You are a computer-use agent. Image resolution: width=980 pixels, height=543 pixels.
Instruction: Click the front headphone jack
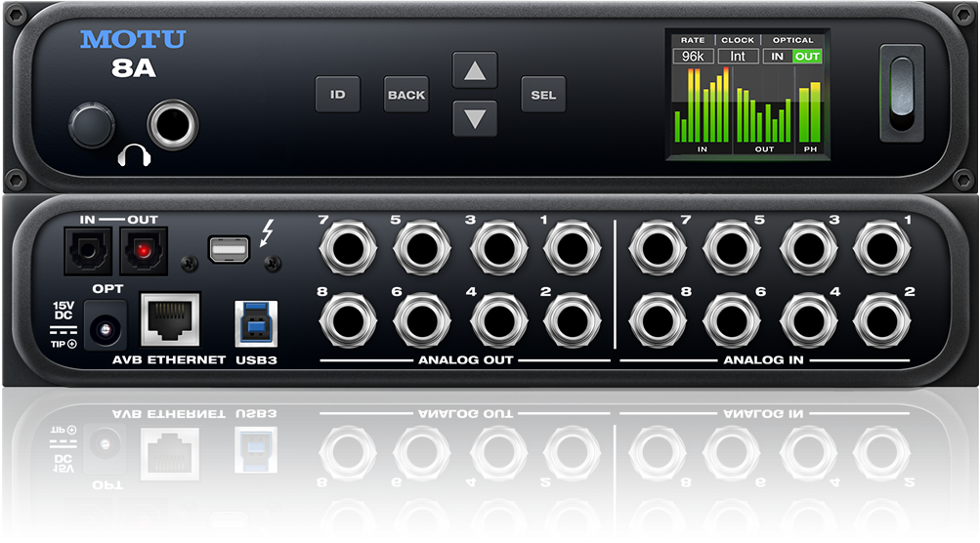173,125
